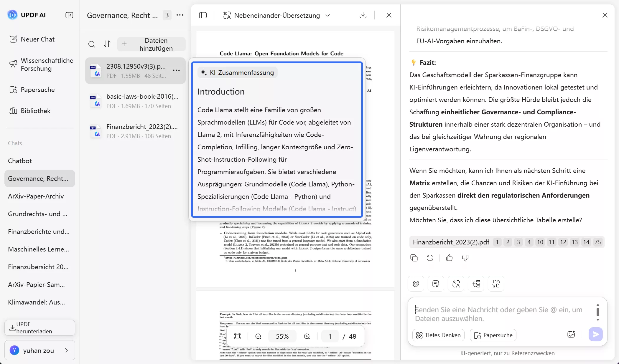This screenshot has width=619, height=364.
Task: Open the search in the file panel
Action: pyautogui.click(x=92, y=44)
